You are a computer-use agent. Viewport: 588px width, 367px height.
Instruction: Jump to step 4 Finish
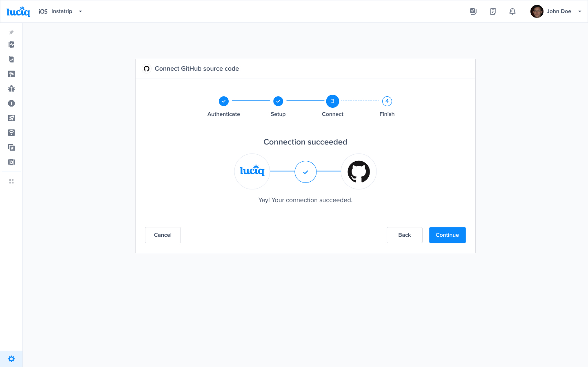[x=387, y=101]
